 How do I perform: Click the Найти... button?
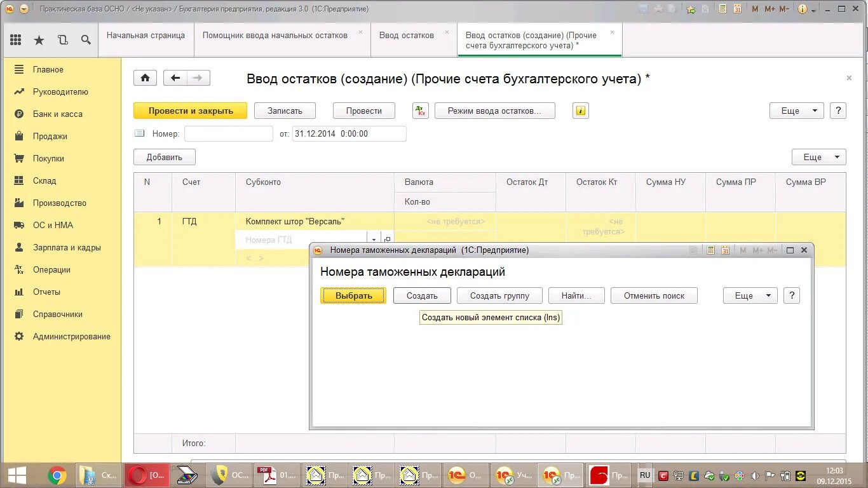coord(576,295)
